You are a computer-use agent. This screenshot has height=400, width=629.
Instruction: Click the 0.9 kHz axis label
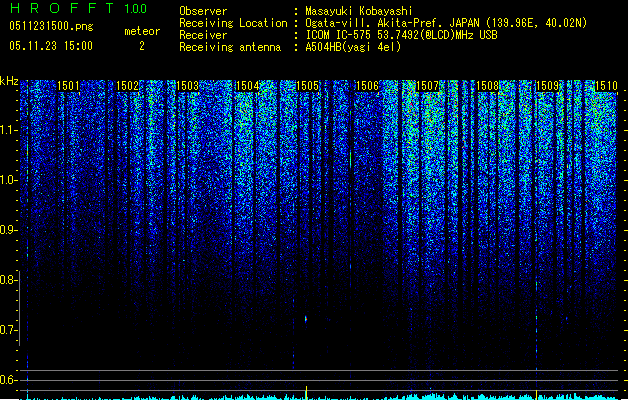tap(9, 230)
